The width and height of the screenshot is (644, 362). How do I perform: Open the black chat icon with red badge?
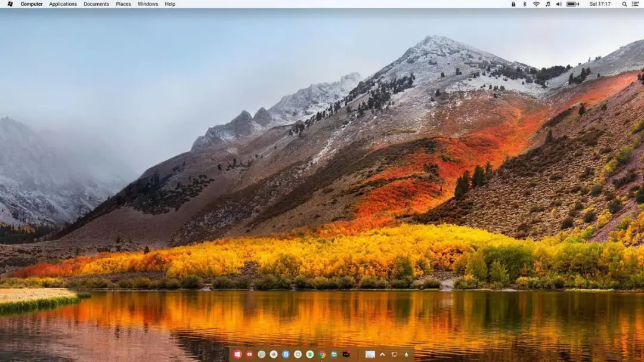346,354
